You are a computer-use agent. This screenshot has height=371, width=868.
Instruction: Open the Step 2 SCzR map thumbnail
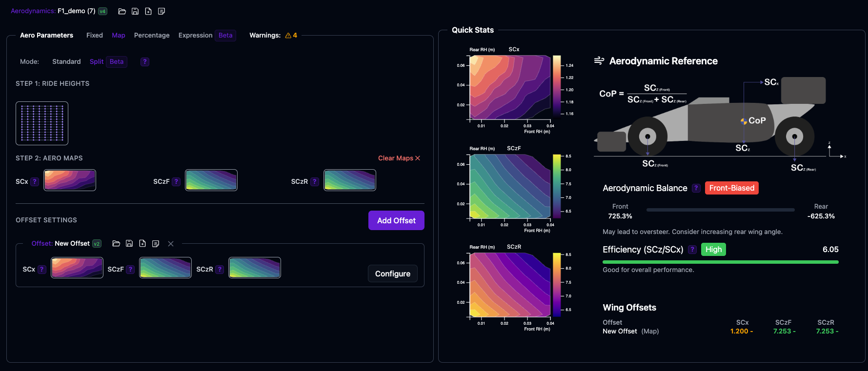(350, 180)
